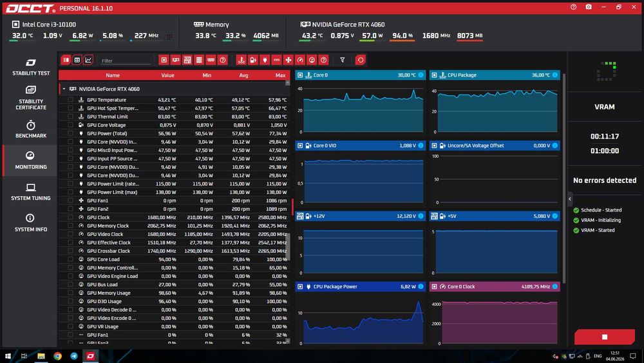The width and height of the screenshot is (644, 363).
Task: Toggle the clock gauge sensor type filter
Action: [x=300, y=60]
